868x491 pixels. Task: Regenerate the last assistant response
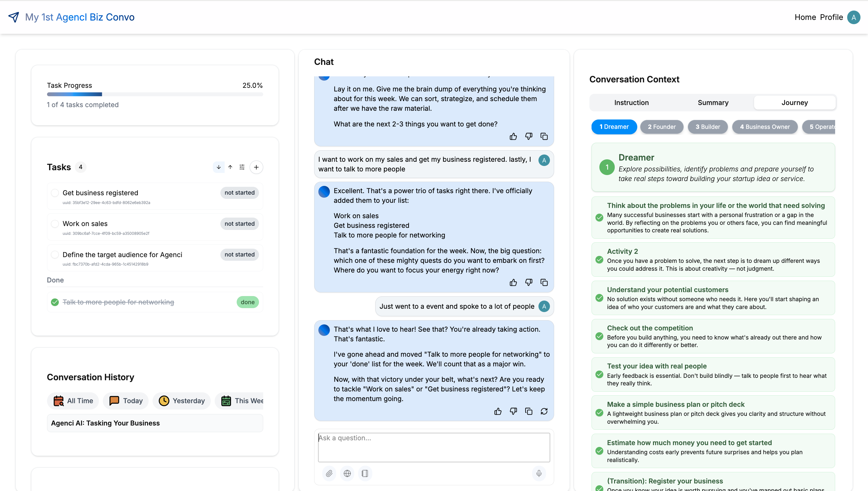(x=544, y=411)
